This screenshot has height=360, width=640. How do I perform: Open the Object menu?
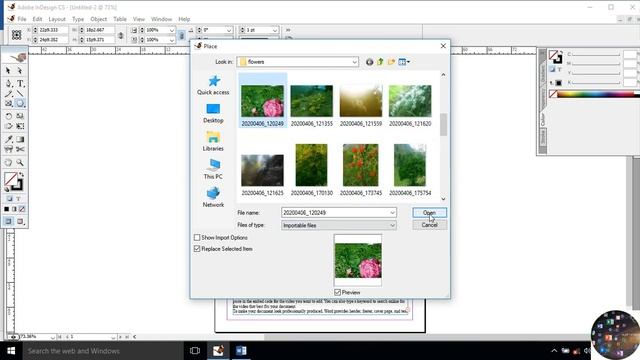click(x=98, y=19)
